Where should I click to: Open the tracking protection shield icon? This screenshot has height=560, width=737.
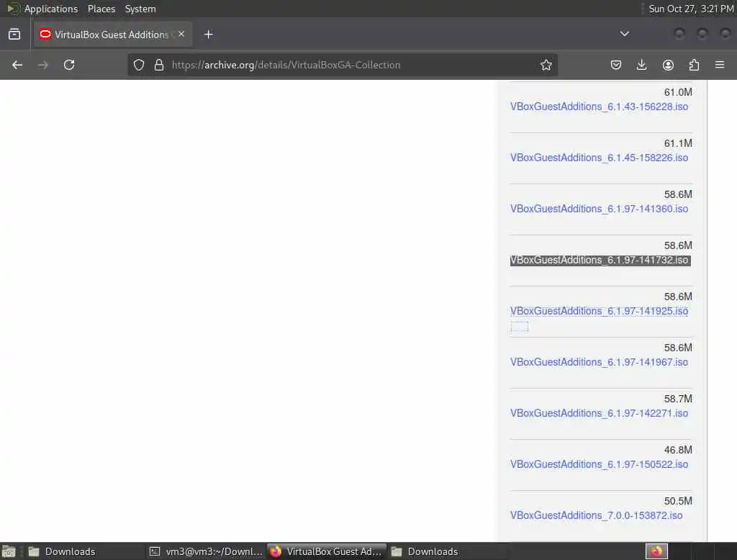point(139,65)
